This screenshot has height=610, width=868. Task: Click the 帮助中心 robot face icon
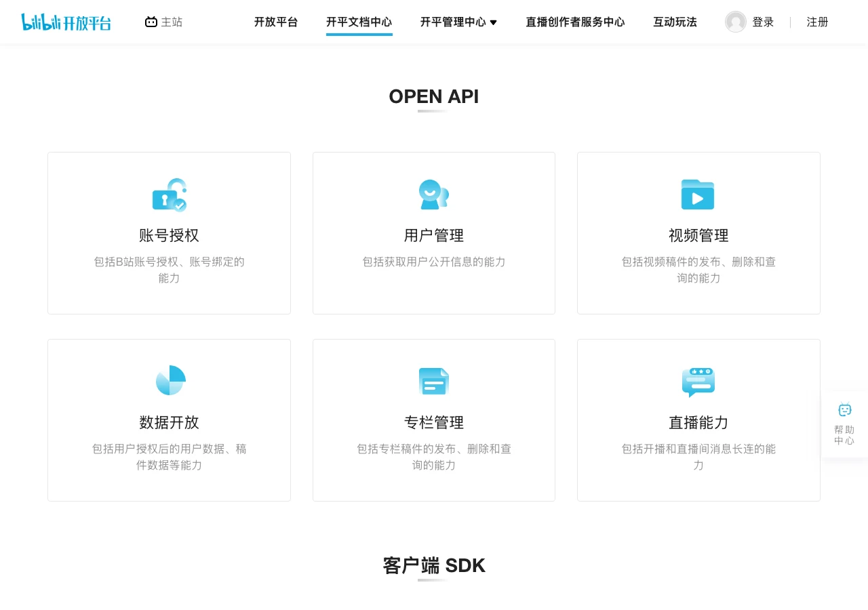point(845,409)
